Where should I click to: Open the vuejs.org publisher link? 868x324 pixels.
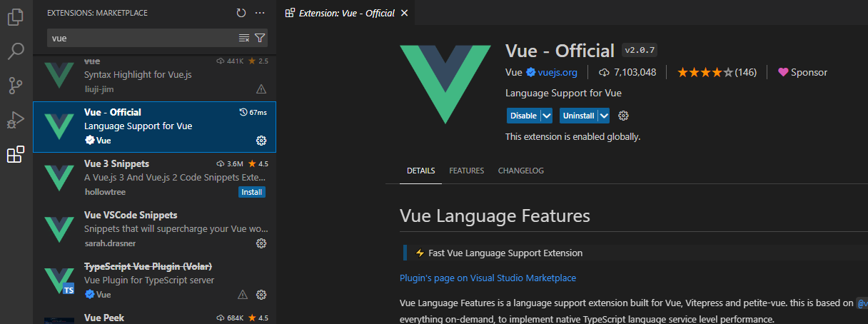tap(557, 72)
